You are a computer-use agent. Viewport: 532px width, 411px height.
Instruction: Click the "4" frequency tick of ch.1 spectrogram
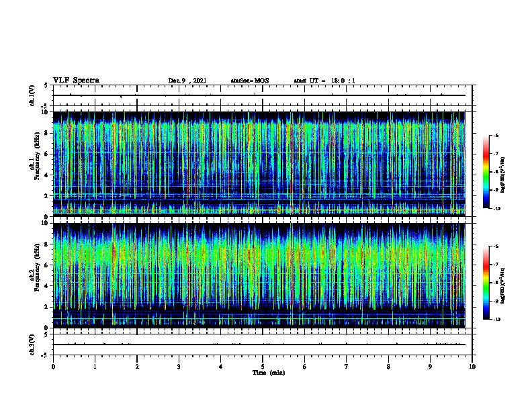pos(47,175)
